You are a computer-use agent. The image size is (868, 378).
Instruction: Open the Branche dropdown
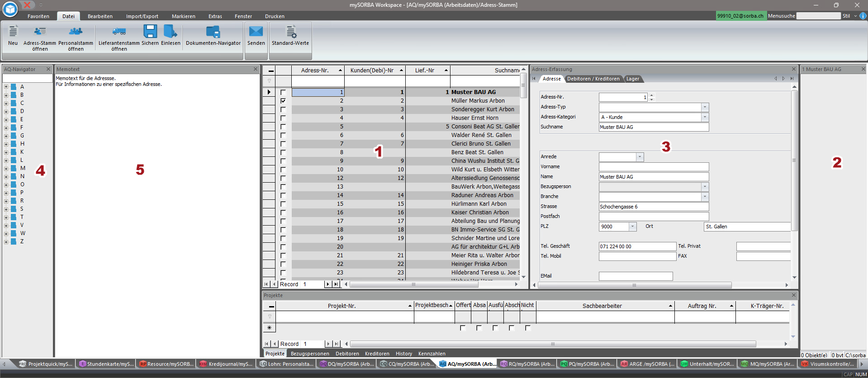coord(705,197)
